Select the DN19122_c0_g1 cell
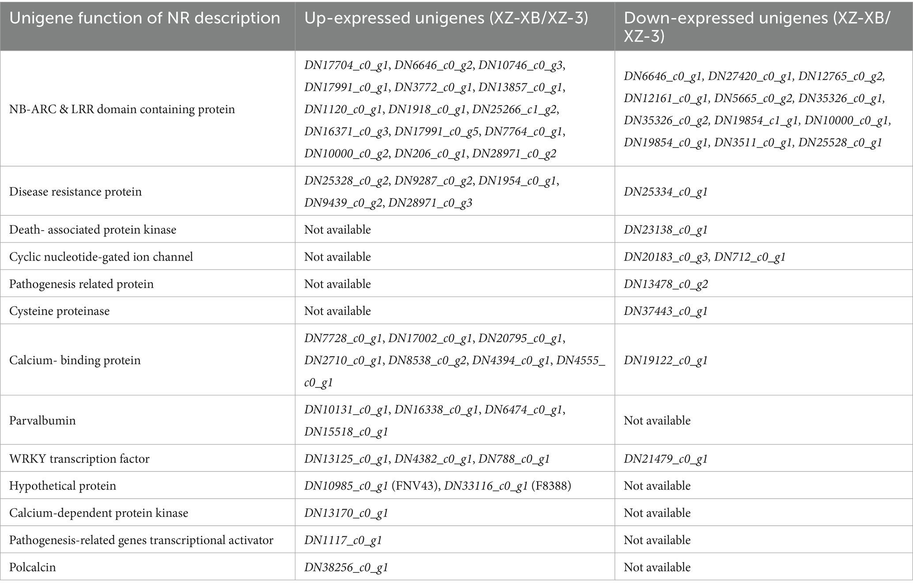 click(x=666, y=360)
